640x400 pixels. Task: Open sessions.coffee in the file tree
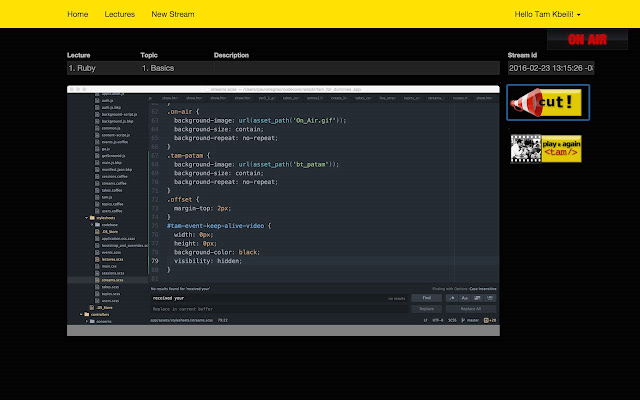pos(114,176)
